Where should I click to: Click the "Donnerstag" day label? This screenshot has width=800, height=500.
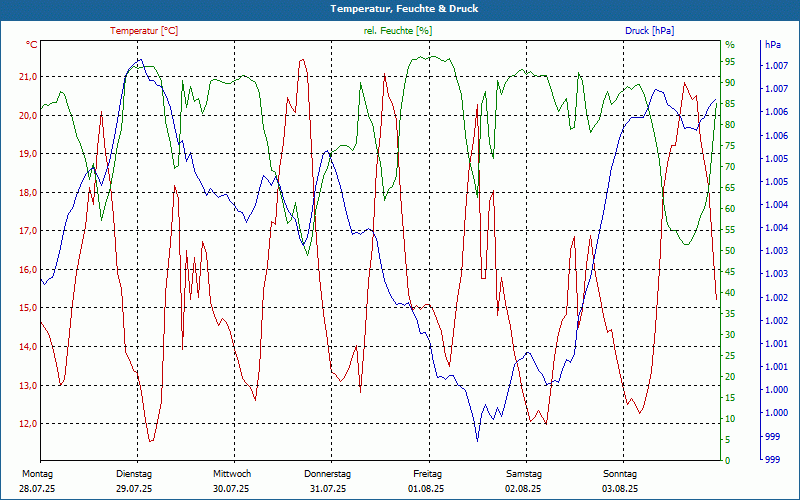click(328, 474)
